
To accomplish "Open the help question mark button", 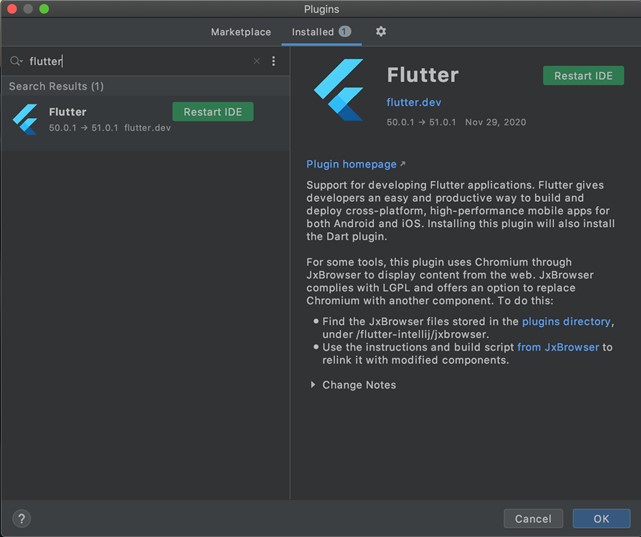I will tap(22, 519).
